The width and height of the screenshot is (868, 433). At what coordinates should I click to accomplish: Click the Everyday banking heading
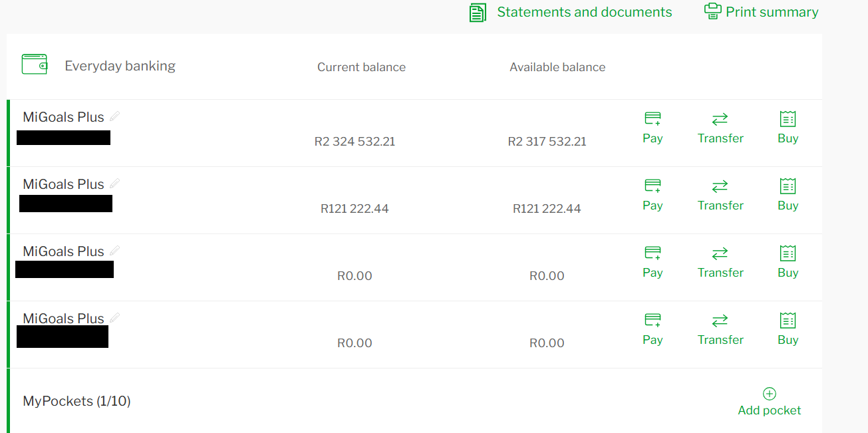point(120,66)
